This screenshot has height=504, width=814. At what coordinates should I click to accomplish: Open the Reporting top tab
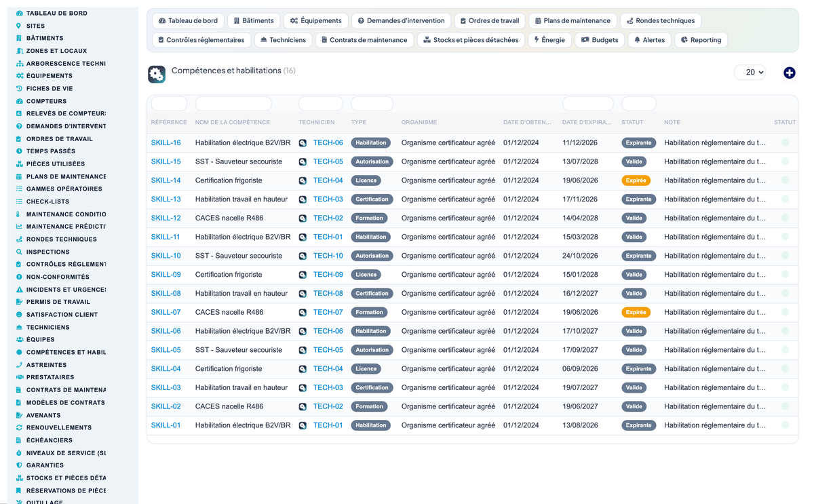(701, 40)
